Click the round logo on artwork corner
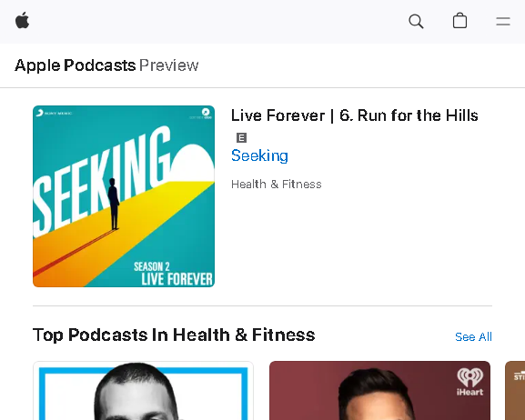525x420 pixels. [206, 112]
